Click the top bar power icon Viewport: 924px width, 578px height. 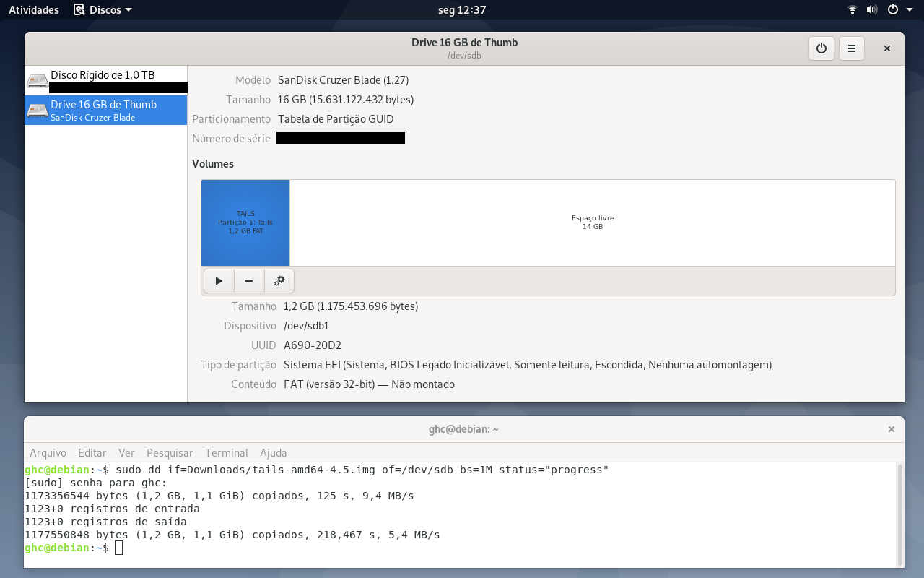click(x=893, y=9)
